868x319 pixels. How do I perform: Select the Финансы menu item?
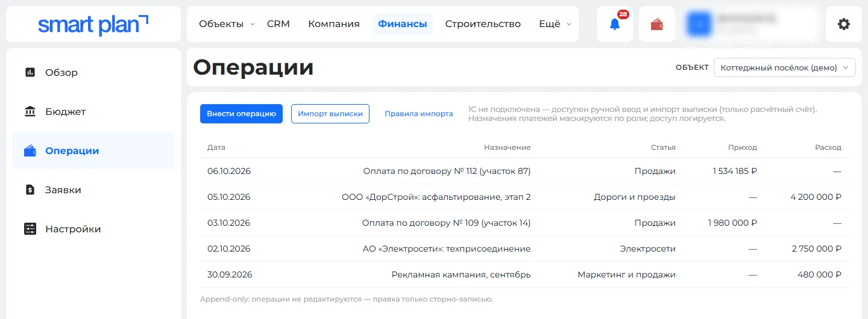(x=402, y=24)
